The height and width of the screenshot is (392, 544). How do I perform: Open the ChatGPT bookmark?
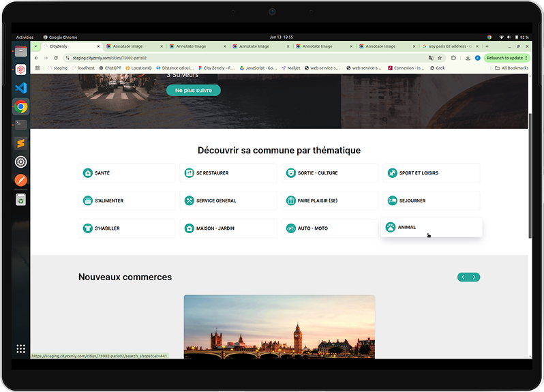pos(110,68)
